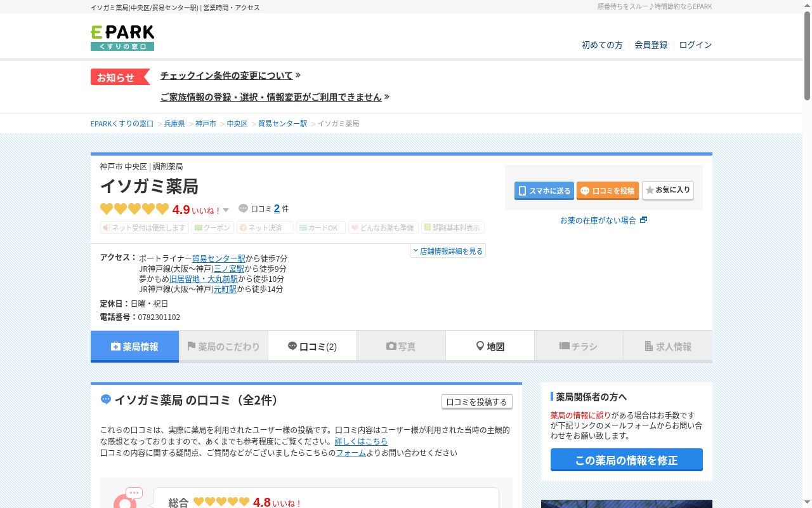This screenshot has width=812, height=508.
Task: Open the 地図 tab
Action: click(x=490, y=347)
